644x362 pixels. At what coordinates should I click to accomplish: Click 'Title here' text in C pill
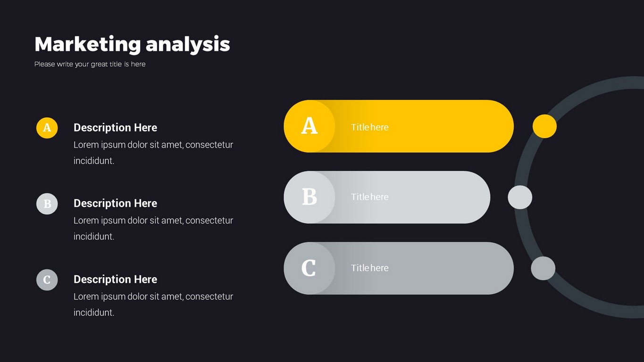click(369, 268)
